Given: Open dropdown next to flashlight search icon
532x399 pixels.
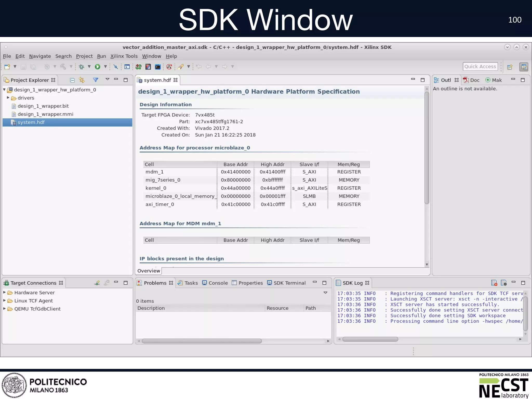Looking at the screenshot, I should pyautogui.click(x=189, y=66).
